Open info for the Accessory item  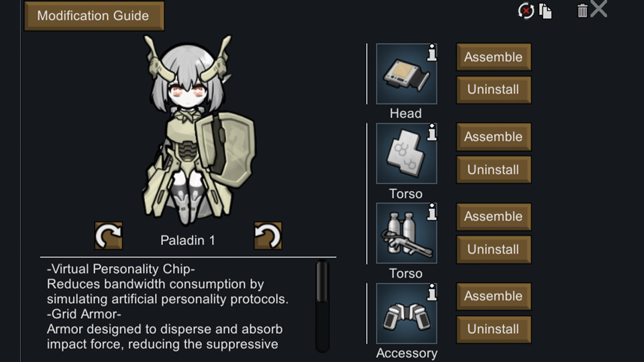tap(431, 292)
